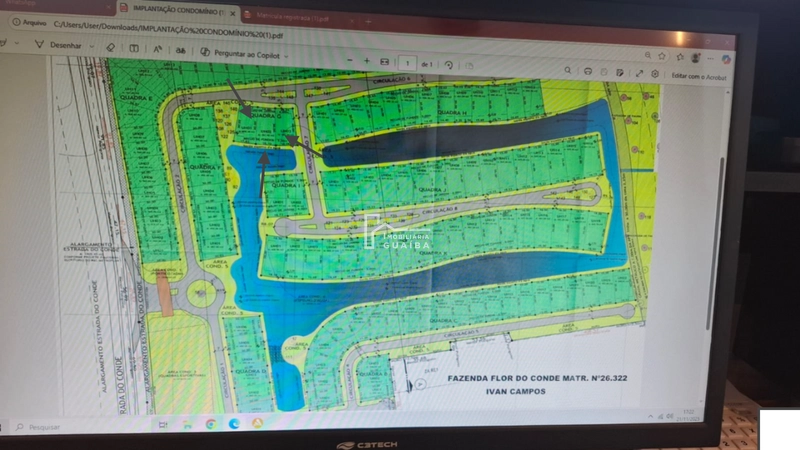Toggle the Read aloud icon
Viewport: 800px width, 450px height.
tap(157, 48)
